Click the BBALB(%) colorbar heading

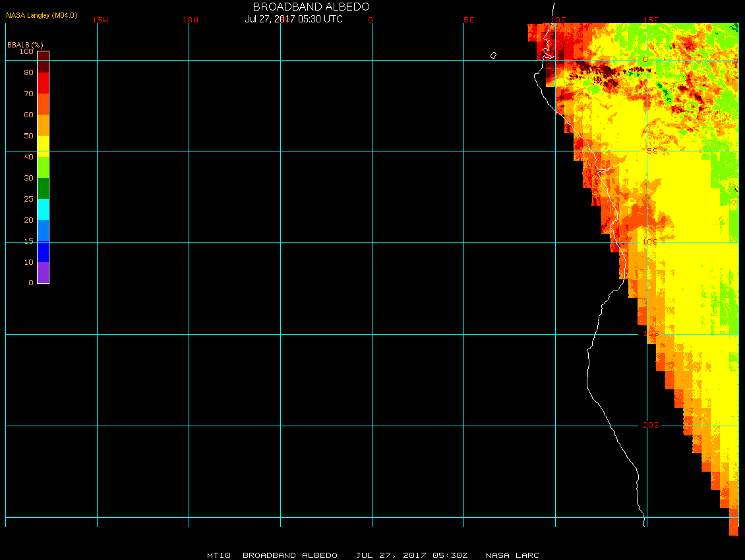tap(25, 44)
